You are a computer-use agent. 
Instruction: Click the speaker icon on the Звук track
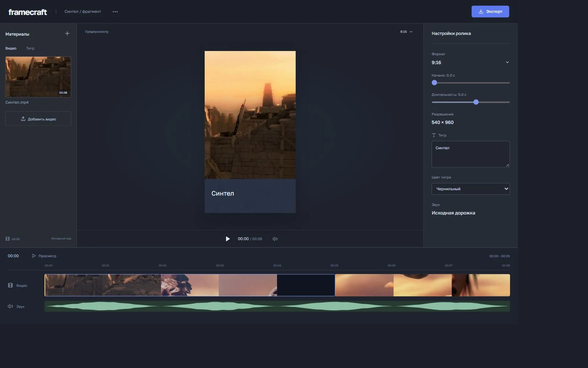[10, 306]
